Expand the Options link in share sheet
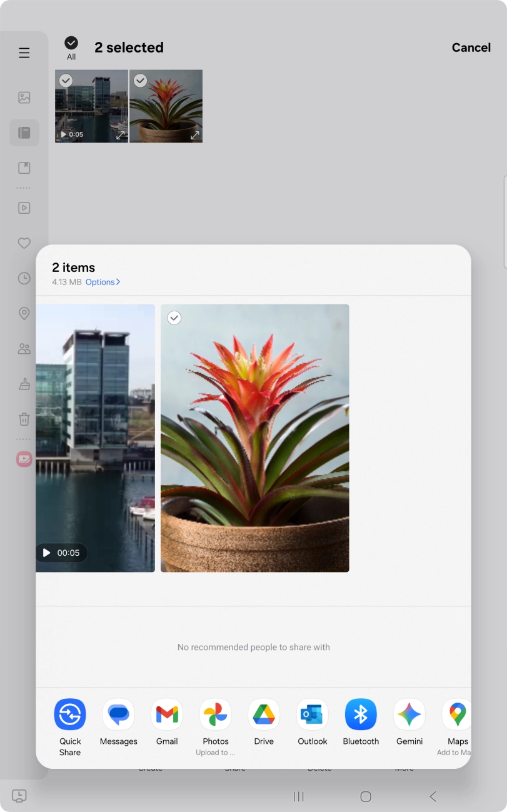This screenshot has height=812, width=507. (x=103, y=282)
